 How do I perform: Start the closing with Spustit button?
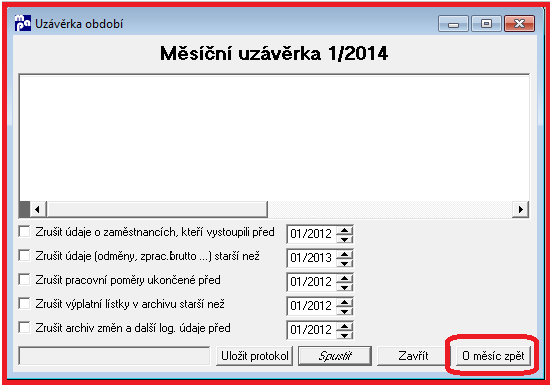tap(335, 356)
